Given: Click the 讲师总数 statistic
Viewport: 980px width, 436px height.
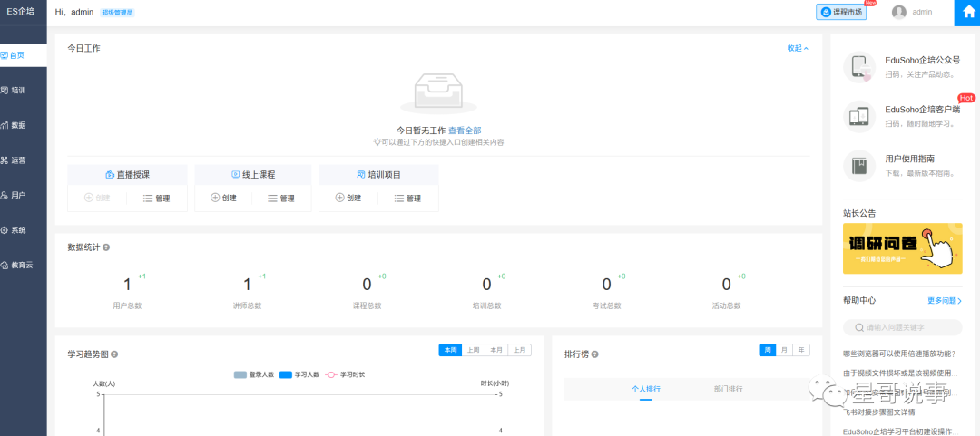Looking at the screenshot, I should coord(247,292).
